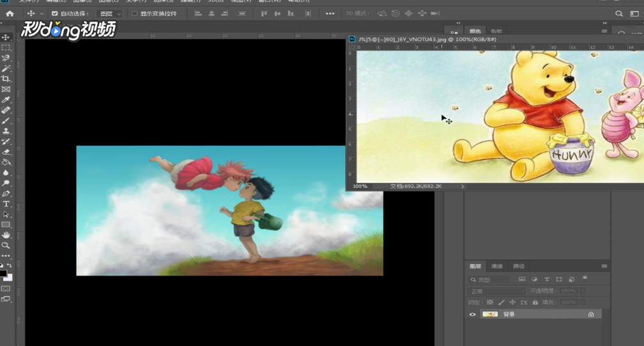Image resolution: width=644 pixels, height=346 pixels.
Task: Click align top edges icon
Action: (264, 13)
